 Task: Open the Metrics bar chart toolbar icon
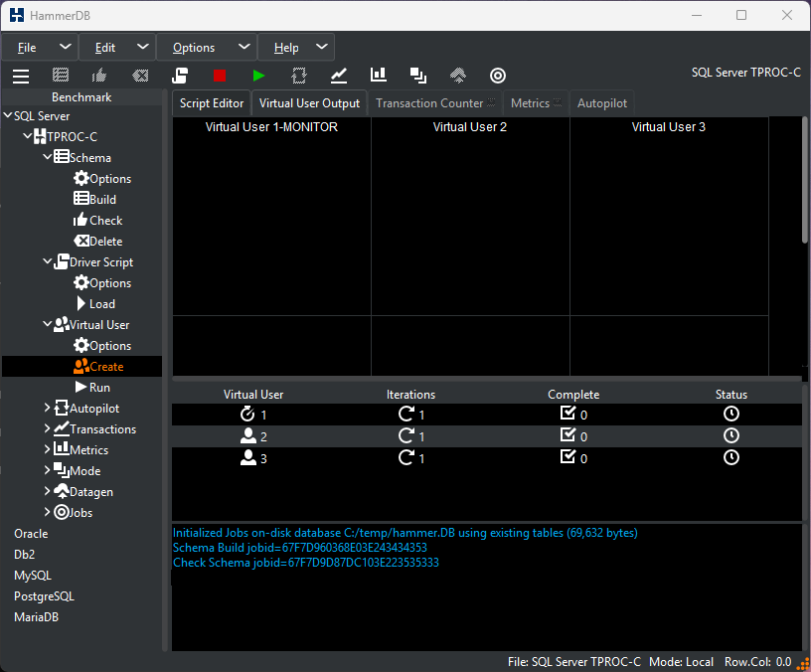[x=379, y=75]
